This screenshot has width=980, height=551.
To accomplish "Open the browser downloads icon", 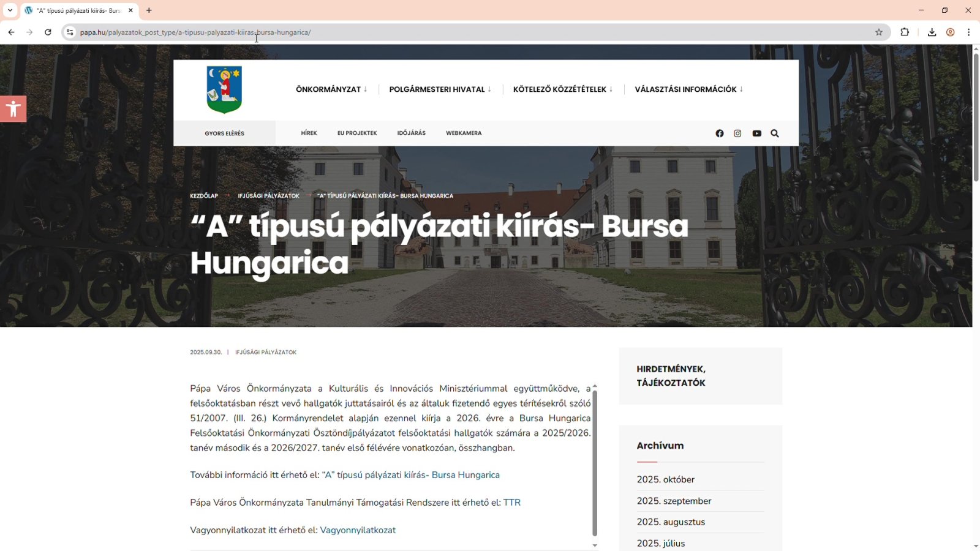I will pyautogui.click(x=932, y=32).
